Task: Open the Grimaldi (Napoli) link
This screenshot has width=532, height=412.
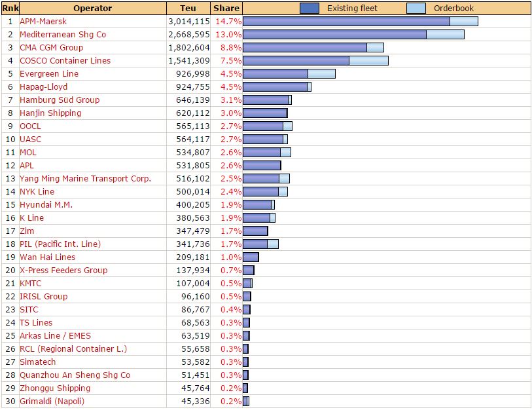Action: pos(52,401)
